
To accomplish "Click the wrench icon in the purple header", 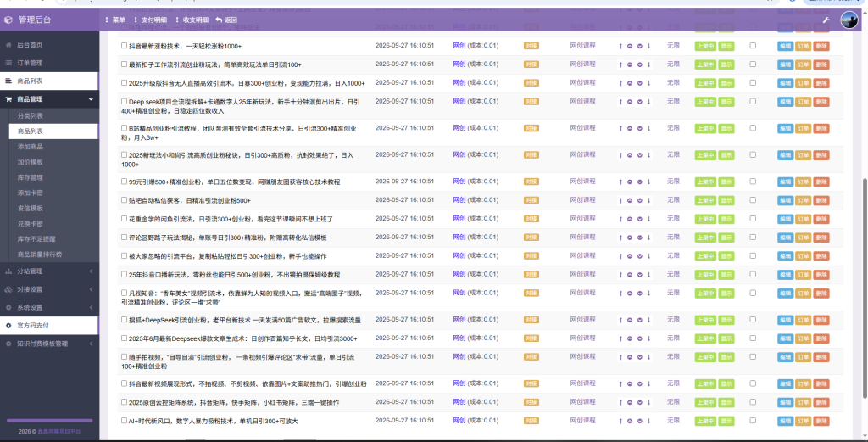I will tap(826, 20).
